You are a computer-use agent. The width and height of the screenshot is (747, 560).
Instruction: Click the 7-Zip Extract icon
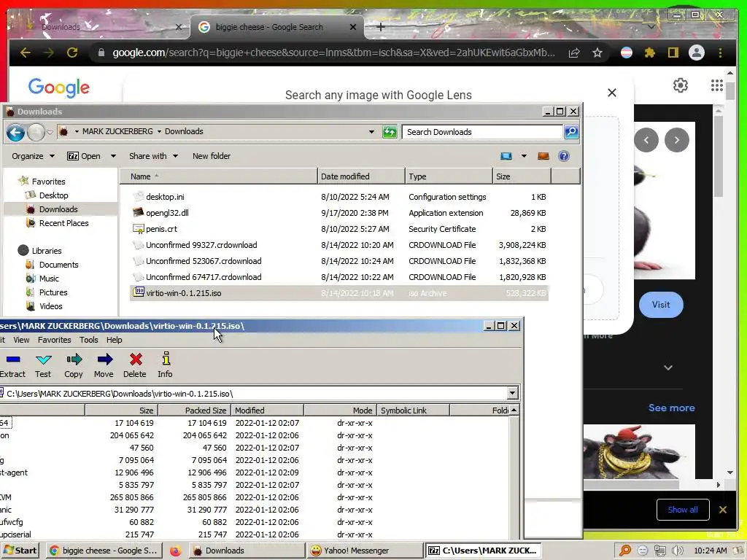pos(13,359)
